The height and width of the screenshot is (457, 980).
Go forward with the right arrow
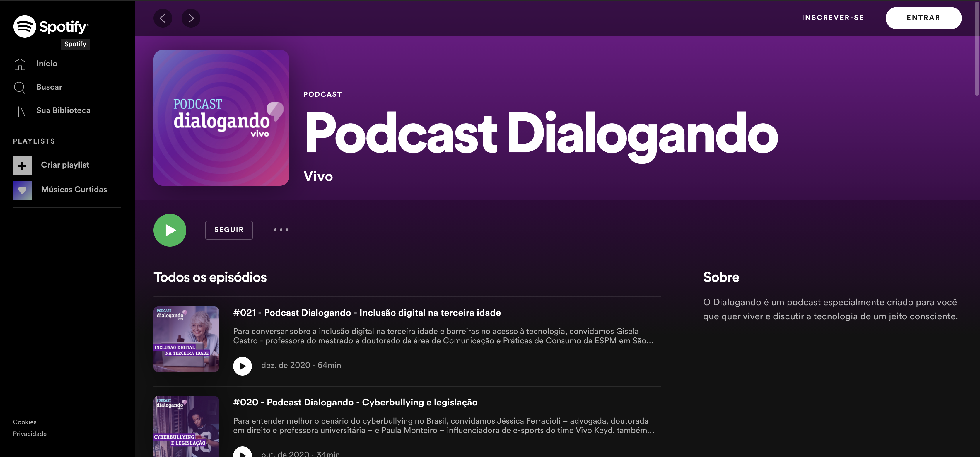[x=191, y=18]
